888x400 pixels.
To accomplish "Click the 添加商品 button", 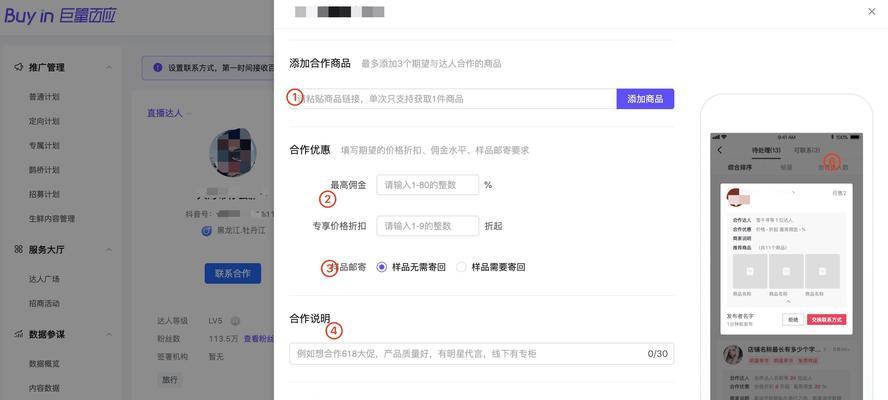I will (x=645, y=99).
